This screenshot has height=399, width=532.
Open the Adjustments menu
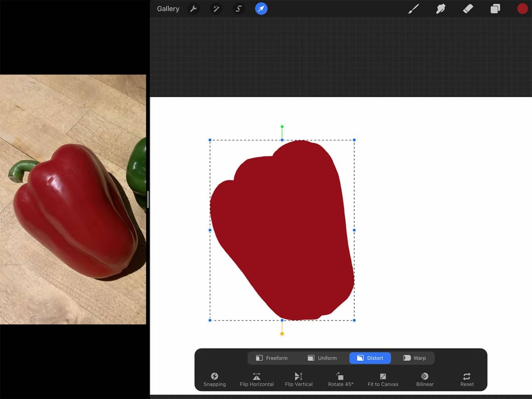tap(216, 8)
